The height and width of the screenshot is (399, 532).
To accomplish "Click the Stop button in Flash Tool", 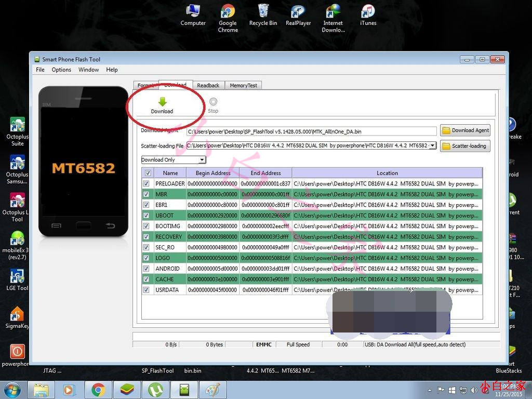I will coord(213,105).
